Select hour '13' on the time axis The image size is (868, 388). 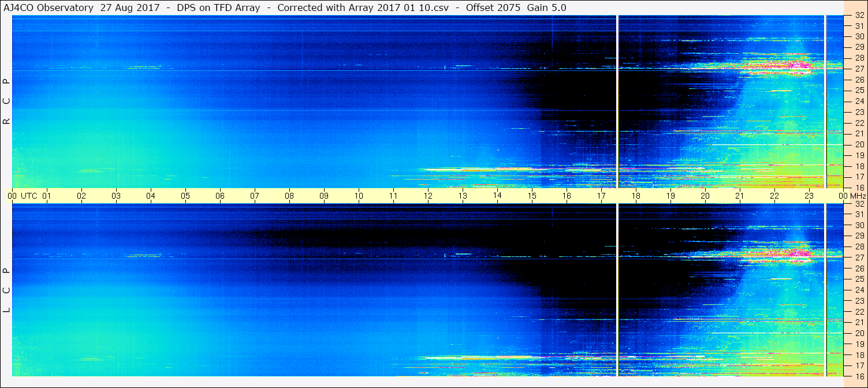[463, 196]
